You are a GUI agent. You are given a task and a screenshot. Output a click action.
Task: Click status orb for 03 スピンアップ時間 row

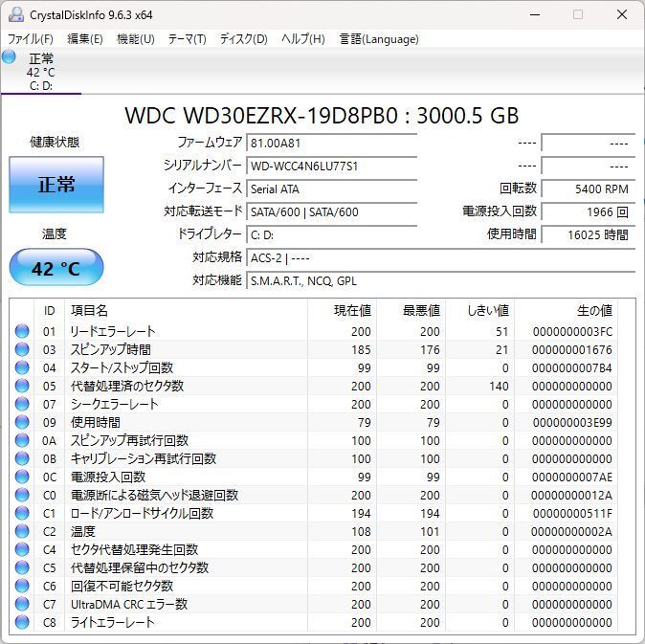22,349
